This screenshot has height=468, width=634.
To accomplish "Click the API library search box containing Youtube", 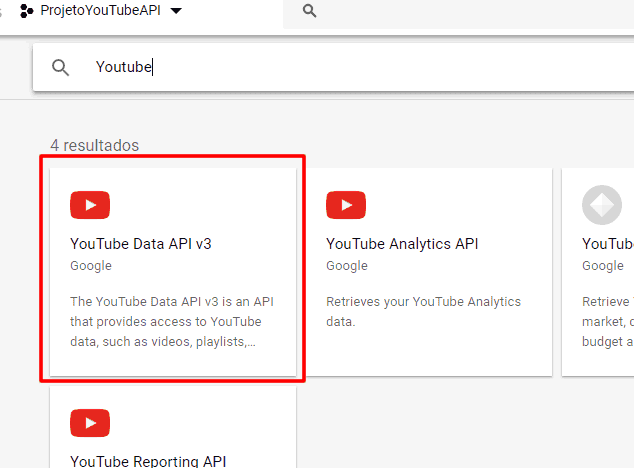I will pos(333,67).
